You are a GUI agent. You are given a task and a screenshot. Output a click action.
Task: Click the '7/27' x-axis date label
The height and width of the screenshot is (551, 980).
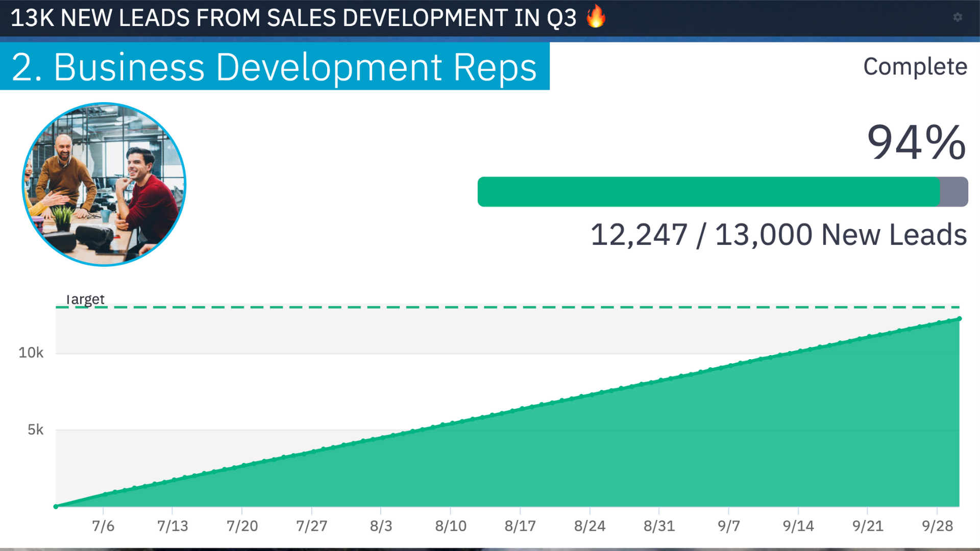tap(311, 526)
